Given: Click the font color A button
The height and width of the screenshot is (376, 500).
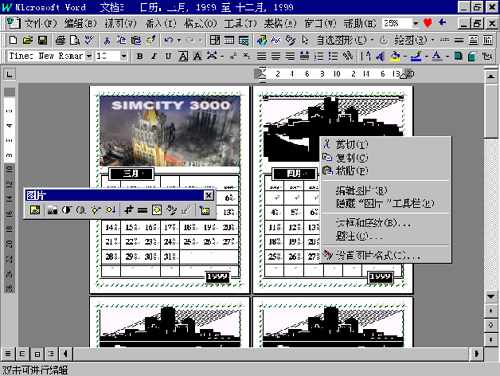Looking at the screenshot, I should [x=436, y=56].
